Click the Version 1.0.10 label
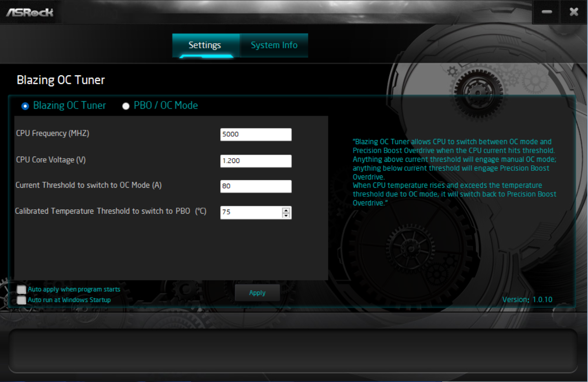The image size is (588, 382). tap(528, 299)
